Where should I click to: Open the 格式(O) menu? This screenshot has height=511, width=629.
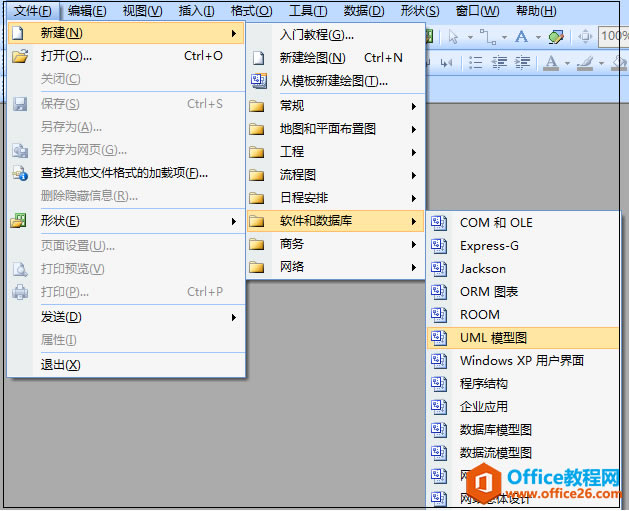pos(252,11)
